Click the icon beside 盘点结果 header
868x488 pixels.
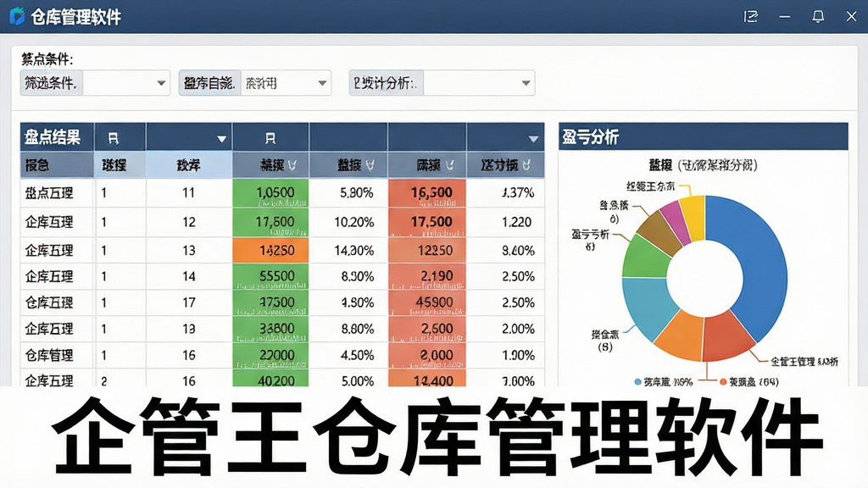(x=113, y=138)
